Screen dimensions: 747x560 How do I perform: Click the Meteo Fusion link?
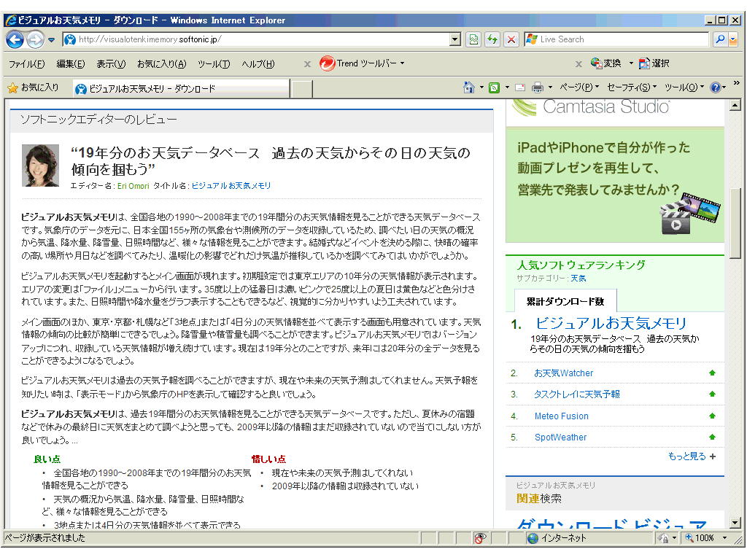(x=561, y=416)
